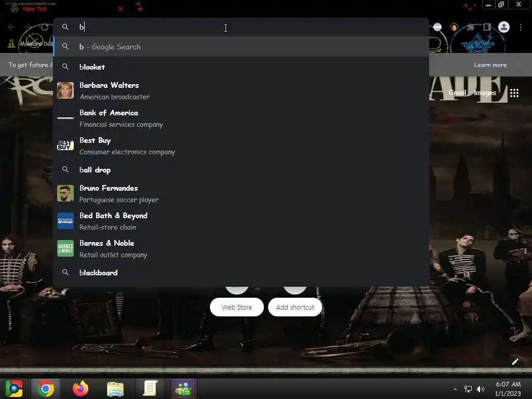The image size is (532, 399).
Task: Click the magnifier icon next to ball drop
Action: pos(65,169)
